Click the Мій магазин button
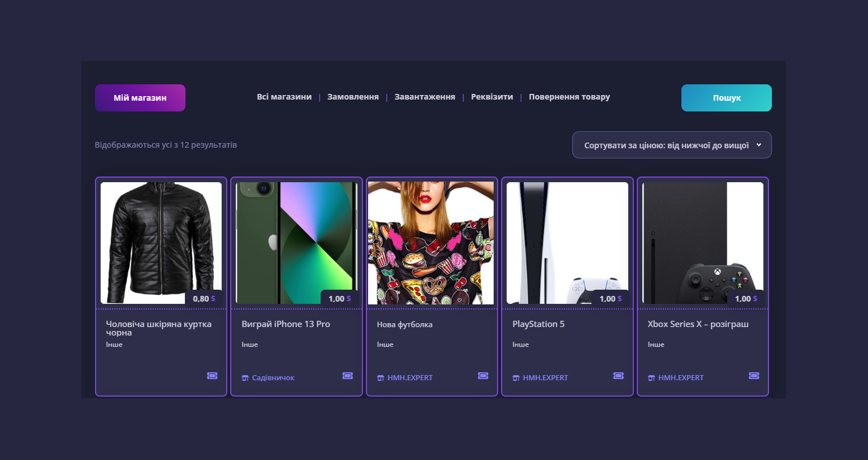The width and height of the screenshot is (868, 460). click(140, 98)
